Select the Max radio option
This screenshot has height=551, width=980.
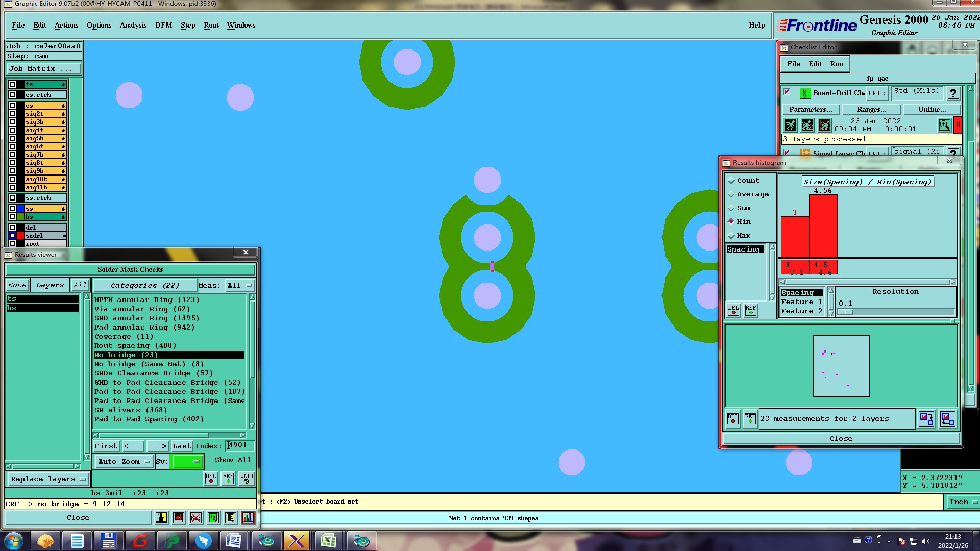(731, 236)
